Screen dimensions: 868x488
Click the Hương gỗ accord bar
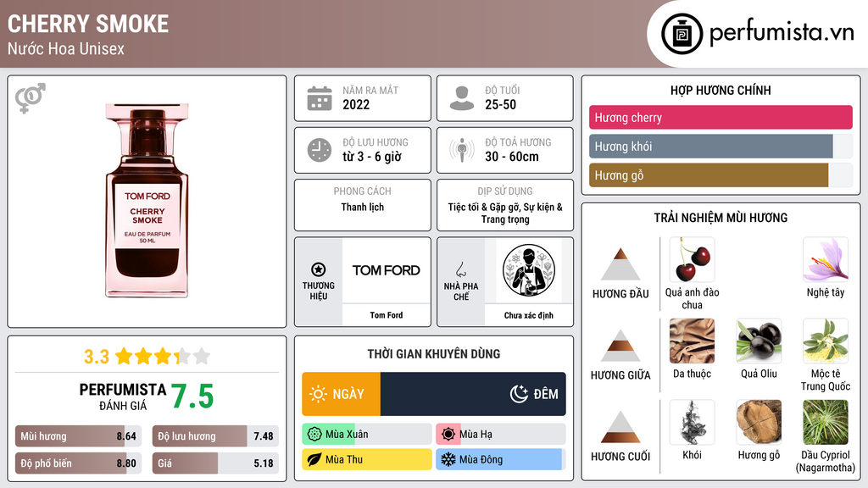pos(721,175)
